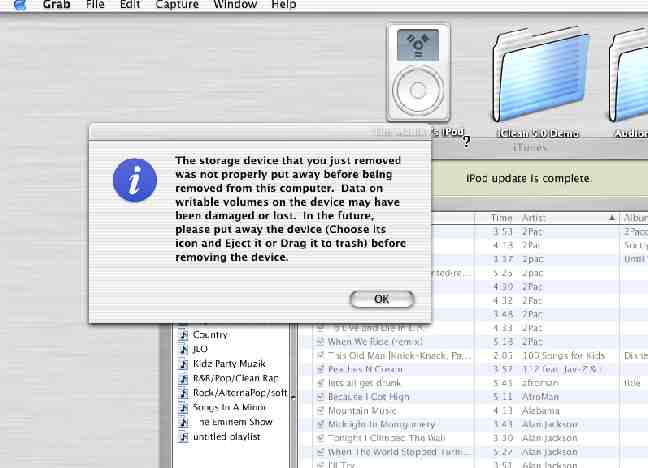Select the AfroMan artist in Because I Got High row
The height and width of the screenshot is (468, 648).
(540, 397)
